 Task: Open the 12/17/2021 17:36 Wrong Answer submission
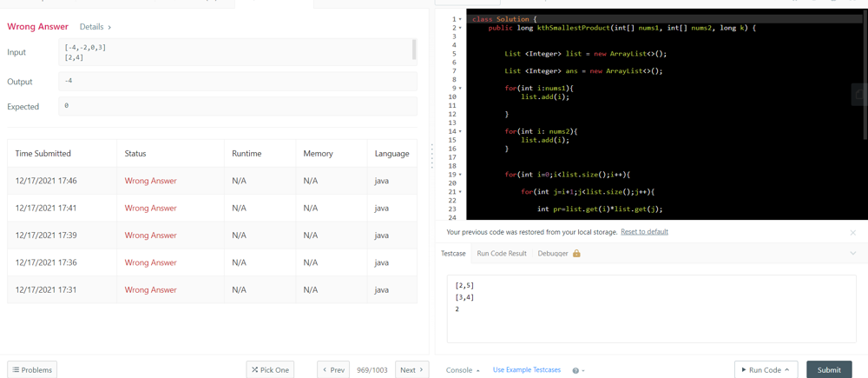[150, 262]
